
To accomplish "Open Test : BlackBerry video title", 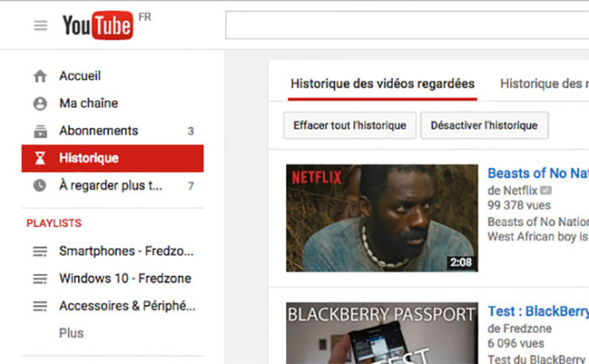I will pos(538,312).
